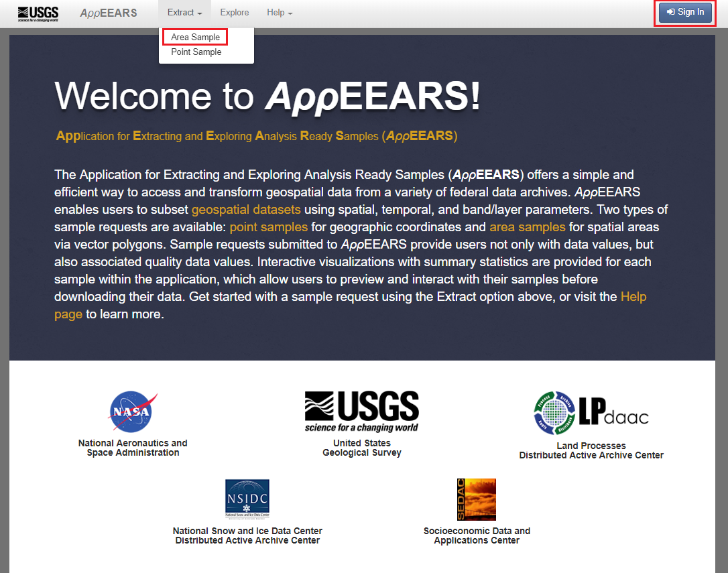Open the area samples link

click(x=528, y=227)
